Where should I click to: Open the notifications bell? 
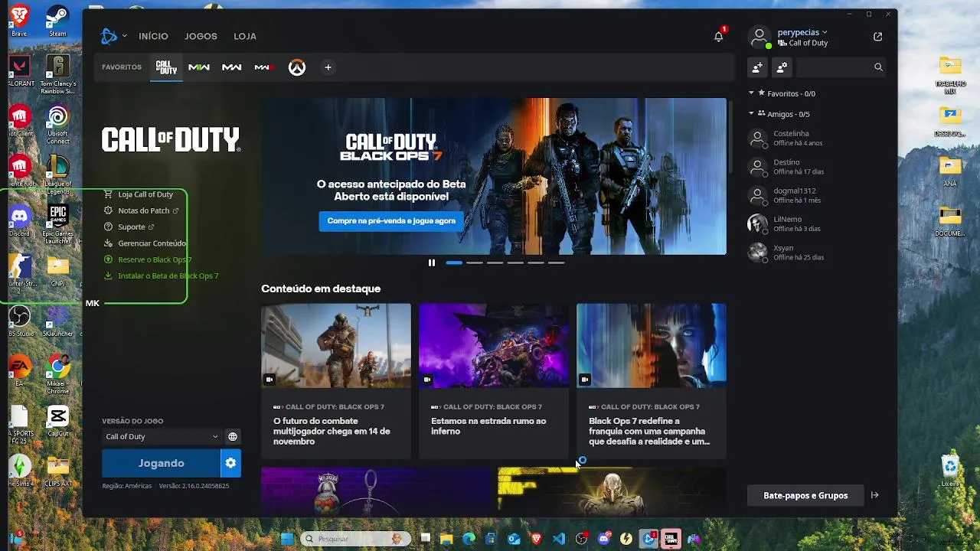click(718, 36)
